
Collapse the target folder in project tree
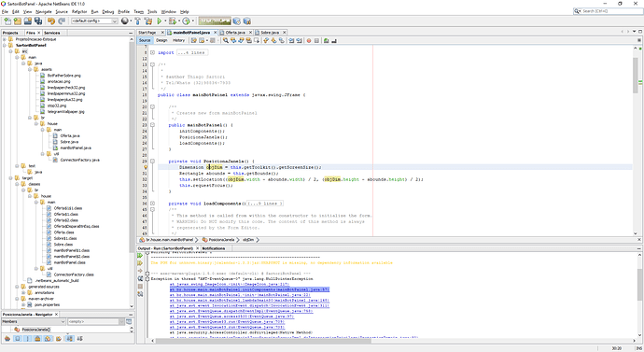[x=10, y=177]
